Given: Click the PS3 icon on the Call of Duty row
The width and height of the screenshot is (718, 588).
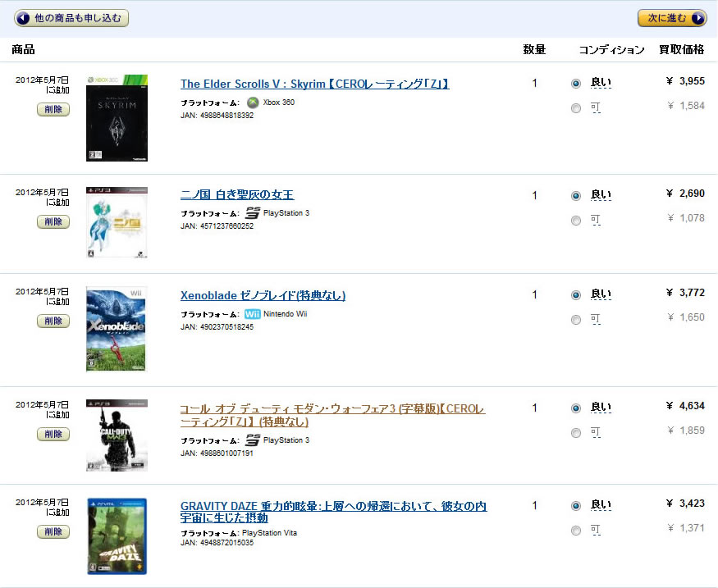Looking at the screenshot, I should pos(253,440).
